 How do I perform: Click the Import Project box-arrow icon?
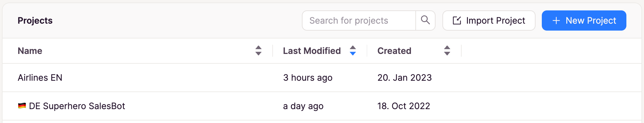click(x=457, y=20)
